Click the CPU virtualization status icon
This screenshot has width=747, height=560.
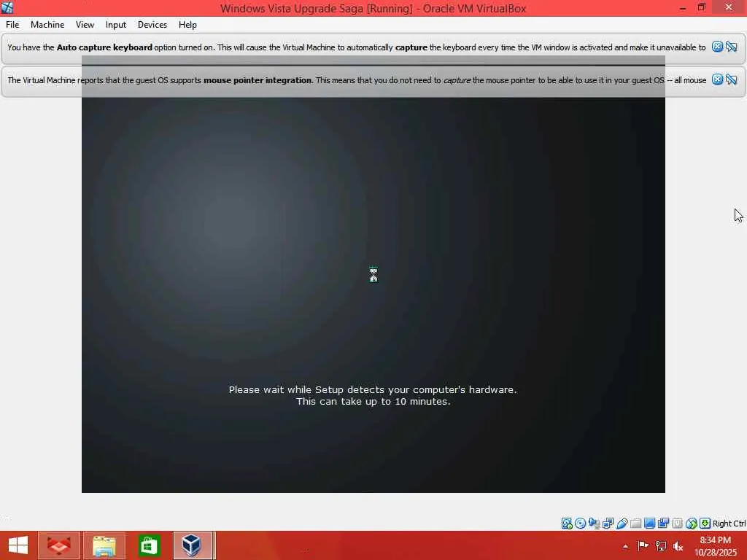677,524
